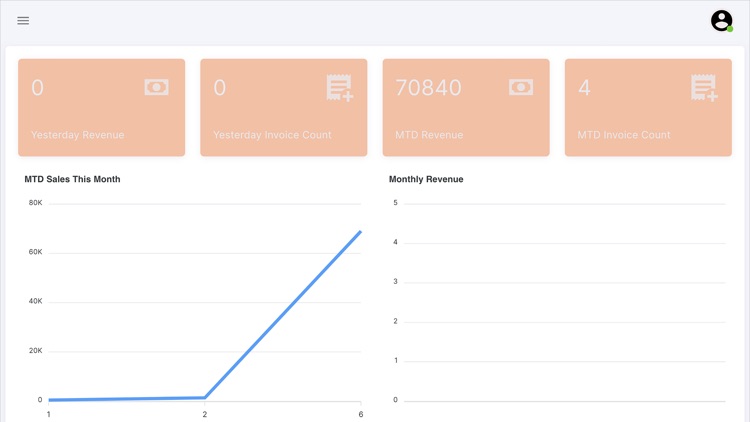Click the Yesterday Invoice Count receipt icon
This screenshot has height=422, width=750.
(x=340, y=88)
